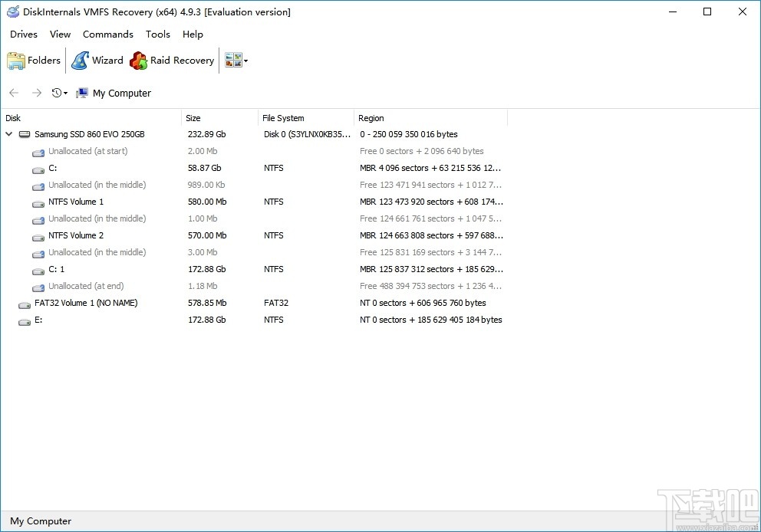This screenshot has width=761, height=532.
Task: Click the My Computer icon in navigation bar
Action: point(82,92)
